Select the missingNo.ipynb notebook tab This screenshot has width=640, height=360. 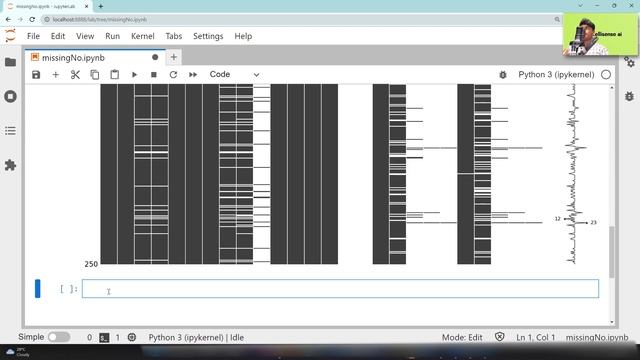95,58
